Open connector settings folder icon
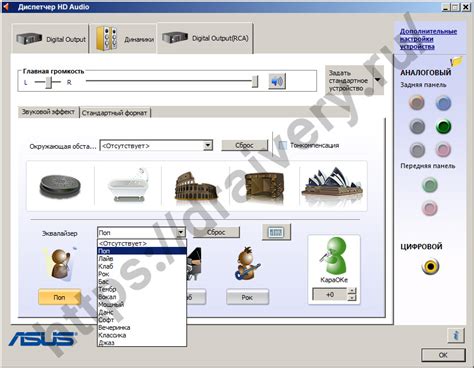Viewport: 474px width, 368px height. tap(456, 61)
